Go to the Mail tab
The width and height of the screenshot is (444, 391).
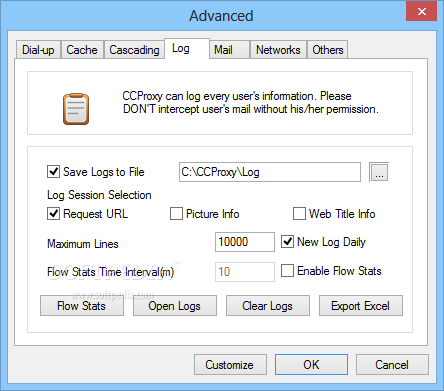230,50
